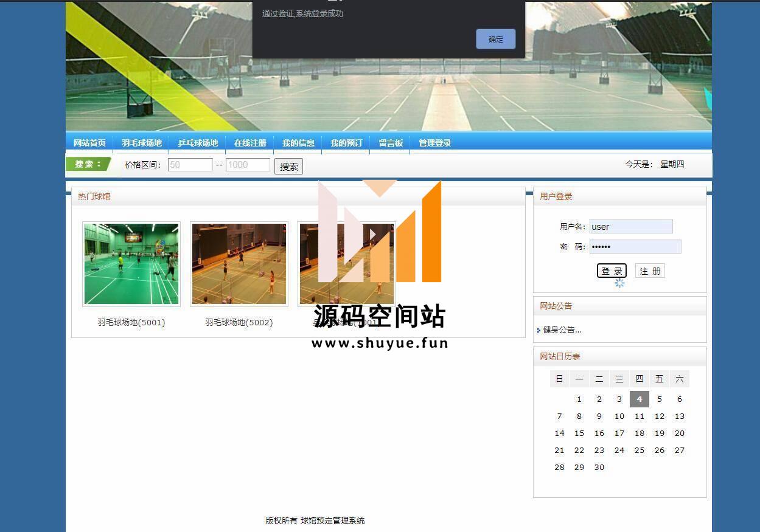Screen dimensions: 760x532
Task: Select day 6 in the site calendar
Action: click(x=680, y=399)
